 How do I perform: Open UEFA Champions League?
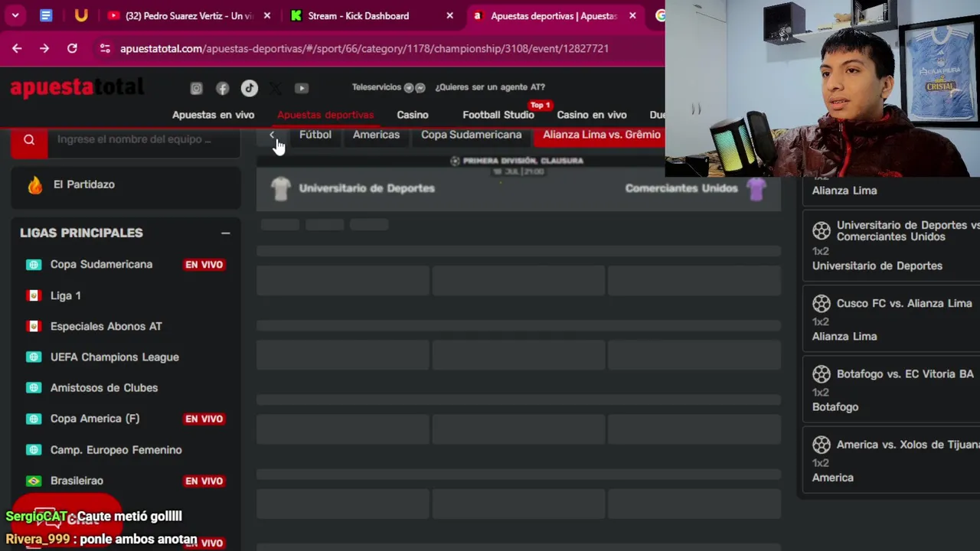tap(114, 357)
